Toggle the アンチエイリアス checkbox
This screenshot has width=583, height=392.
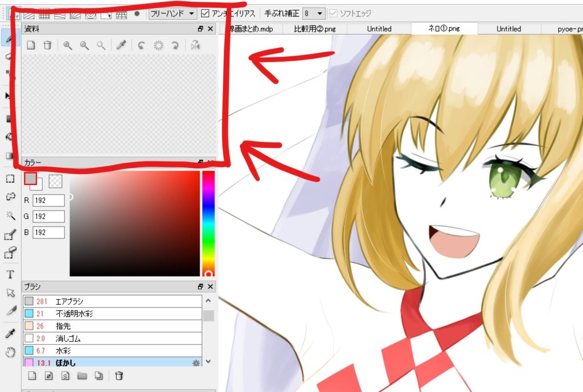[x=206, y=13]
